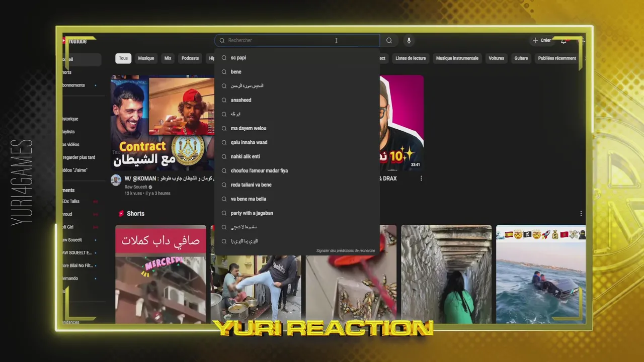Select the 'Mix' filter chip

tap(168, 58)
